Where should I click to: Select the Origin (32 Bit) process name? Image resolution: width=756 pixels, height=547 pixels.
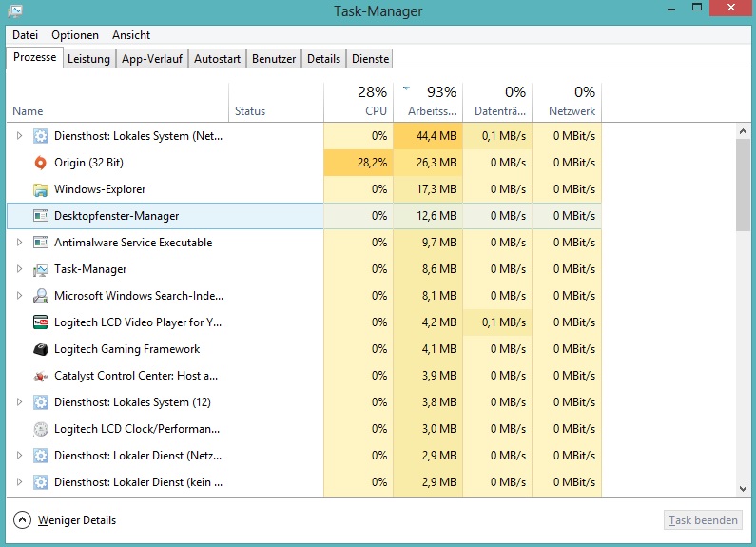pos(88,163)
